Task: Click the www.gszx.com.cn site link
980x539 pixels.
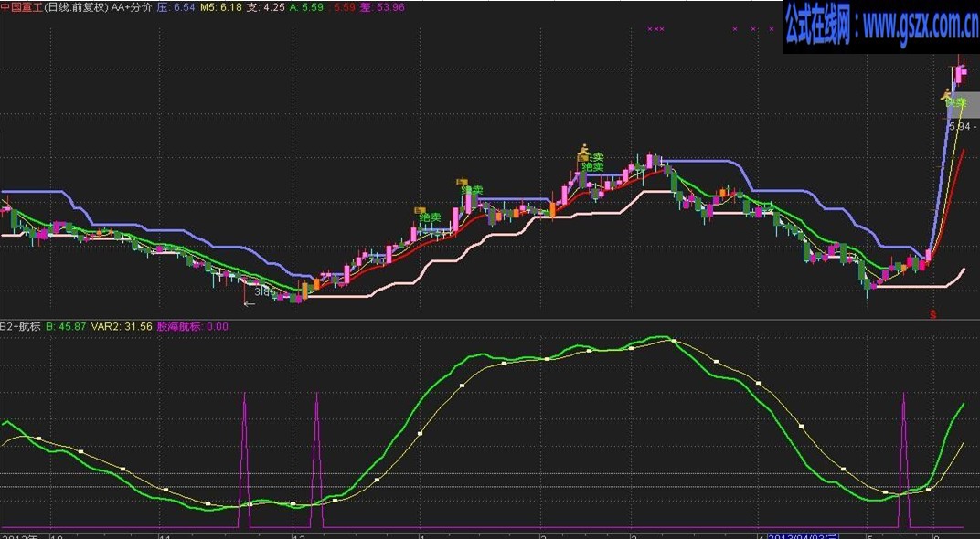Action: [921, 25]
